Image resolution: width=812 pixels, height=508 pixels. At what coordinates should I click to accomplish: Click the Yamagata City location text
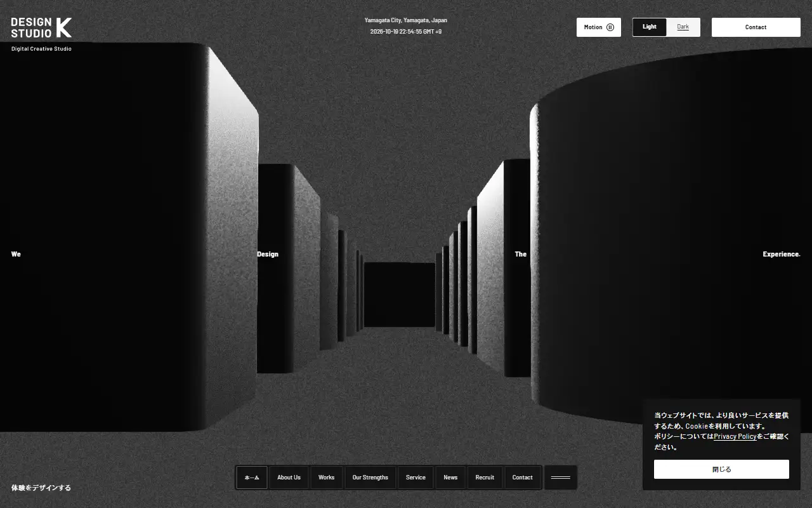406,20
